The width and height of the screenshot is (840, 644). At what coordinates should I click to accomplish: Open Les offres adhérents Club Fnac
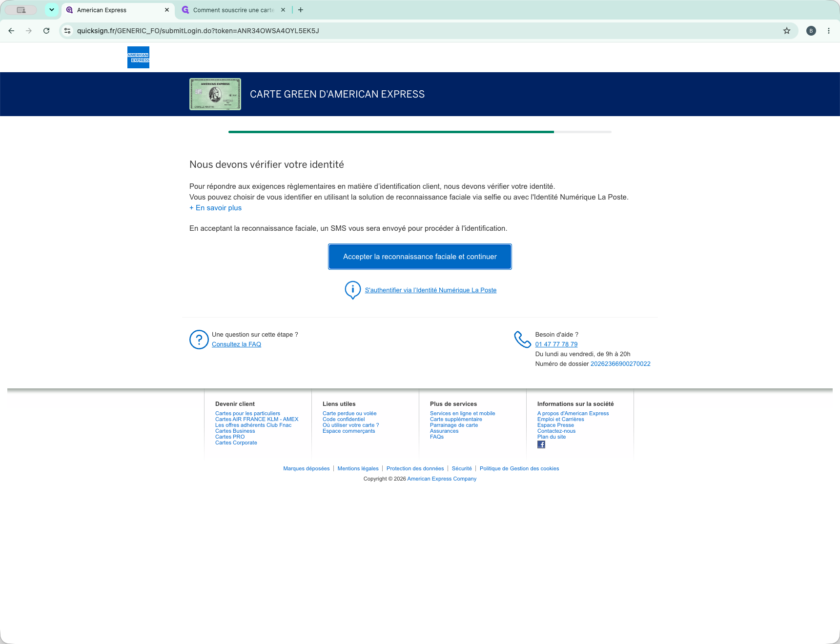[253, 425]
